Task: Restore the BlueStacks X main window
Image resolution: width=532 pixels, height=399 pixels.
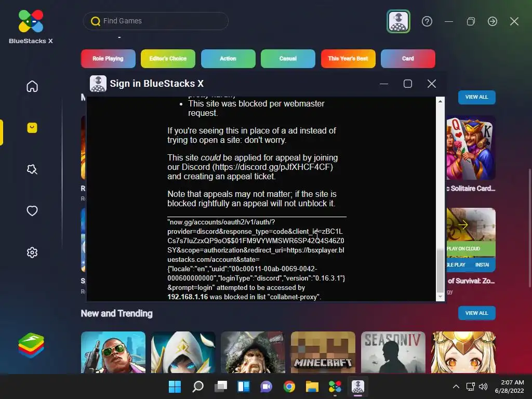Action: pos(471,21)
